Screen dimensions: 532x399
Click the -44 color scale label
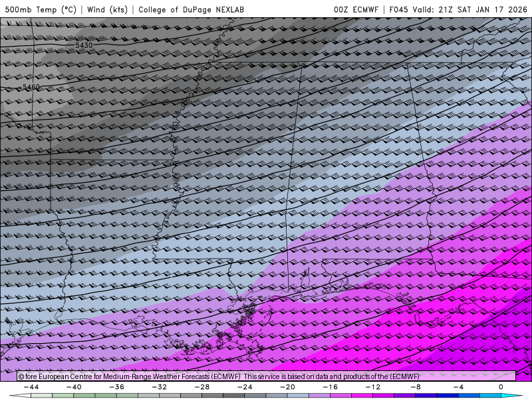pos(31,387)
